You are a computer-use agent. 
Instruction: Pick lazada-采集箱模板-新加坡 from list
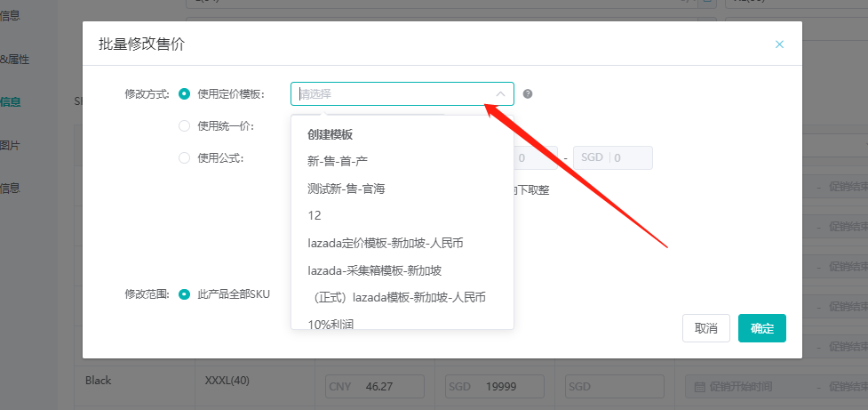coord(374,269)
